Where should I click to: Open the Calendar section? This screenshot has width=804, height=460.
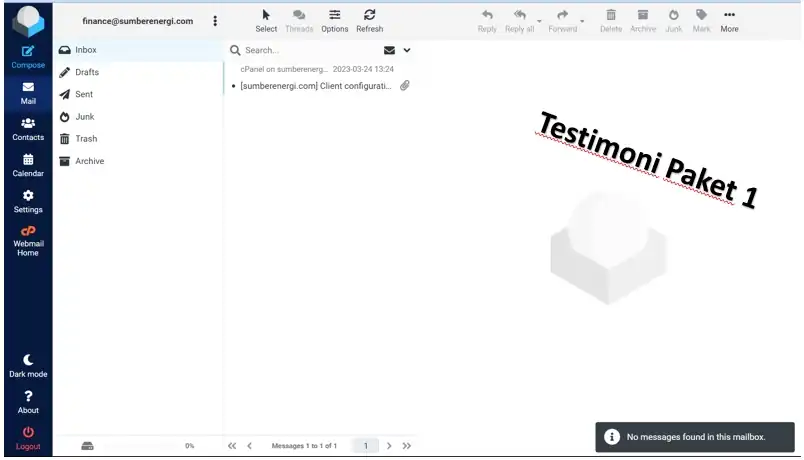28,166
